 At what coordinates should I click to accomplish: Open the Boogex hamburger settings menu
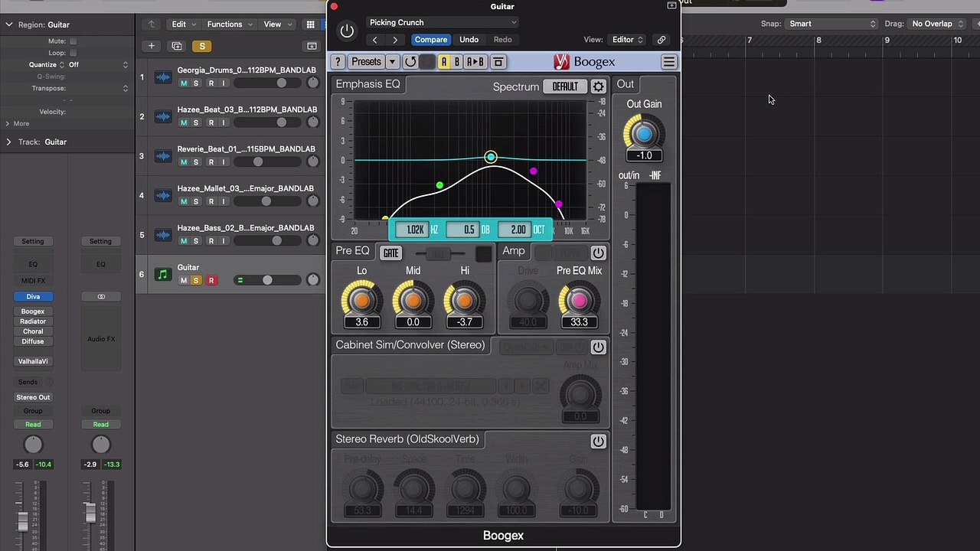pos(668,62)
